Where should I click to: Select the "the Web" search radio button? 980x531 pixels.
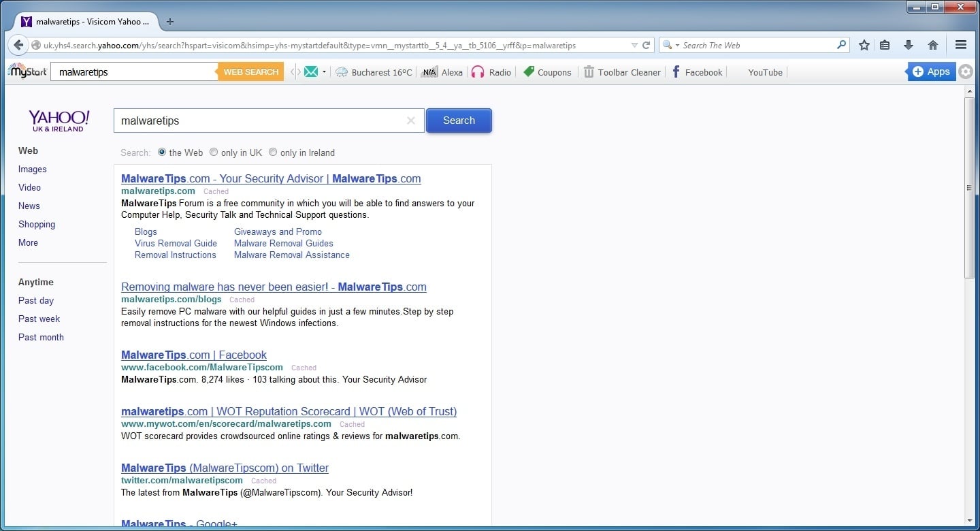(162, 152)
